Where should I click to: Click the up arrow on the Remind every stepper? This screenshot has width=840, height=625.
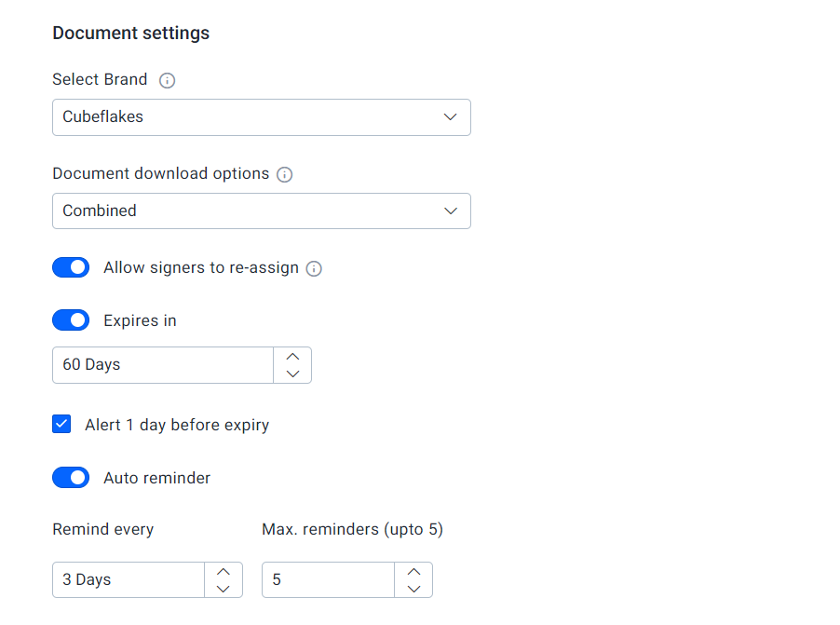point(224,571)
